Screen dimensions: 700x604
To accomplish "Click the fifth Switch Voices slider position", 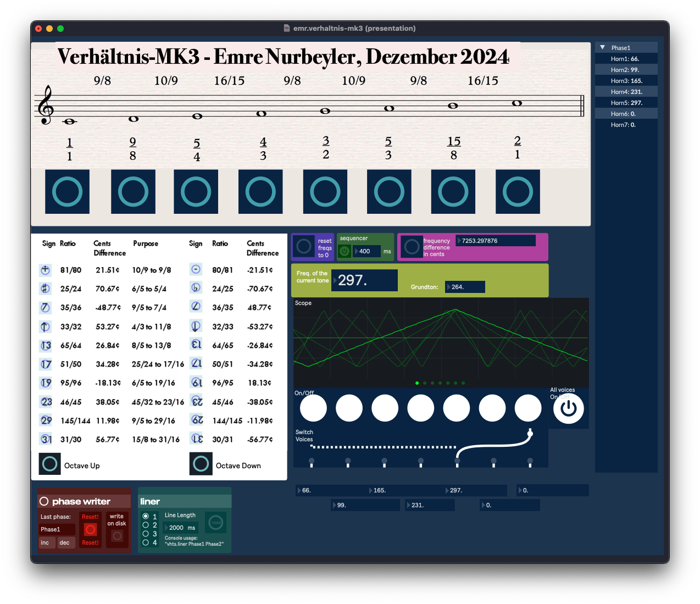I will [457, 462].
